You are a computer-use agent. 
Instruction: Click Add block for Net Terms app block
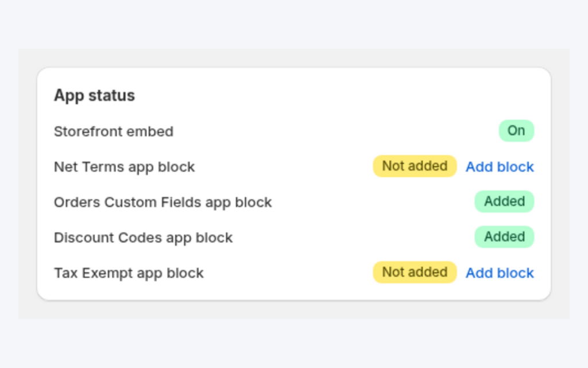[500, 167]
